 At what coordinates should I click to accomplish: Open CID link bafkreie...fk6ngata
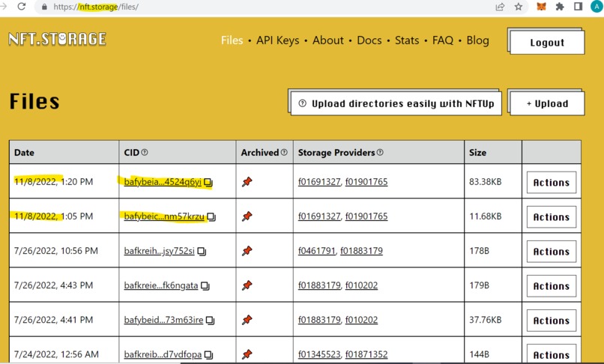coord(161,285)
